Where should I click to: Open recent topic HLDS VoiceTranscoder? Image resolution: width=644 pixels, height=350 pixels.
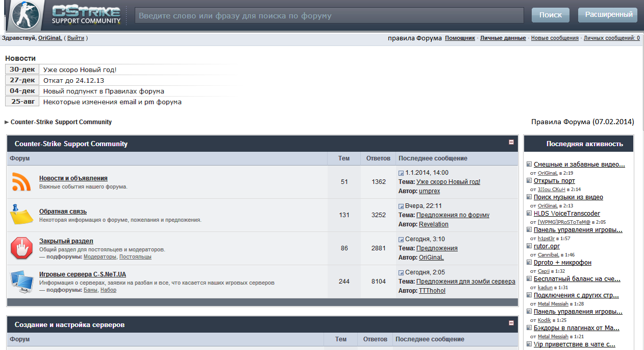coord(567,214)
